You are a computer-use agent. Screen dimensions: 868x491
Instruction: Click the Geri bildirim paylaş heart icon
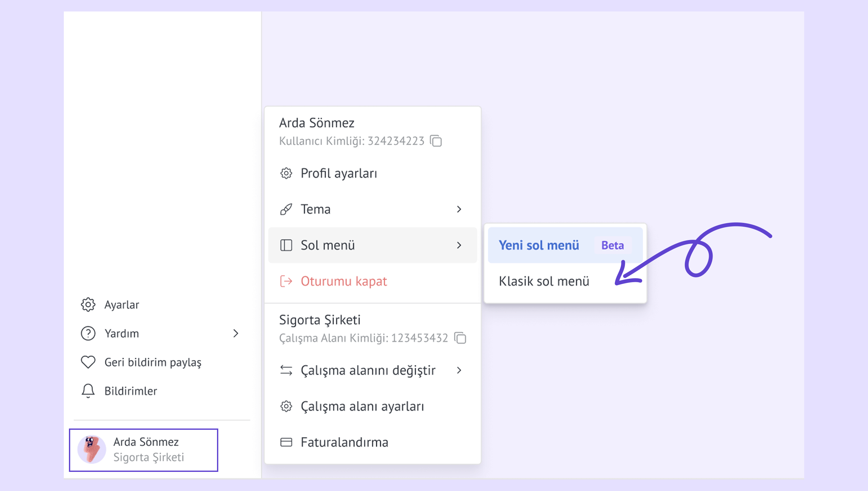[x=88, y=362]
